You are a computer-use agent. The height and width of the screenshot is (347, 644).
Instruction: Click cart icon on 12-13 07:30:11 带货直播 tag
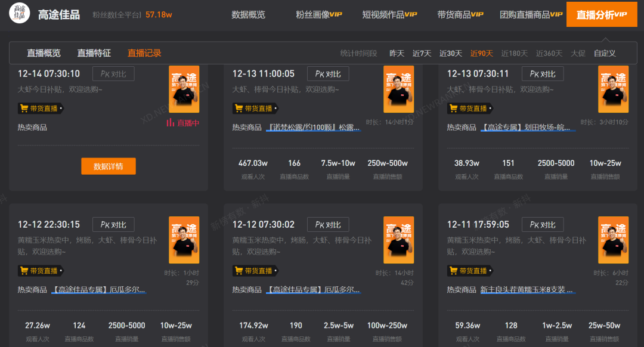(453, 109)
